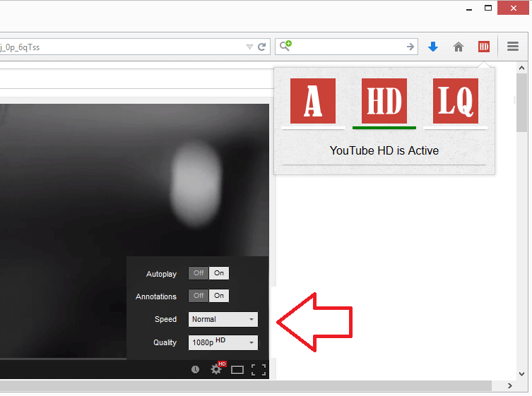Turn Autoplay Off
Viewport: 532px width, 396px height.
click(199, 273)
